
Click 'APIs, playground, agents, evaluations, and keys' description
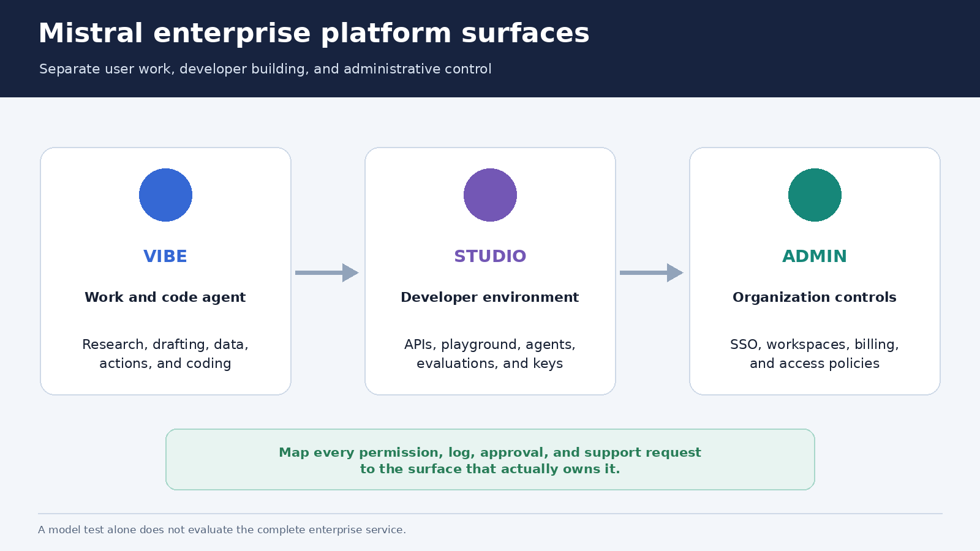(490, 354)
